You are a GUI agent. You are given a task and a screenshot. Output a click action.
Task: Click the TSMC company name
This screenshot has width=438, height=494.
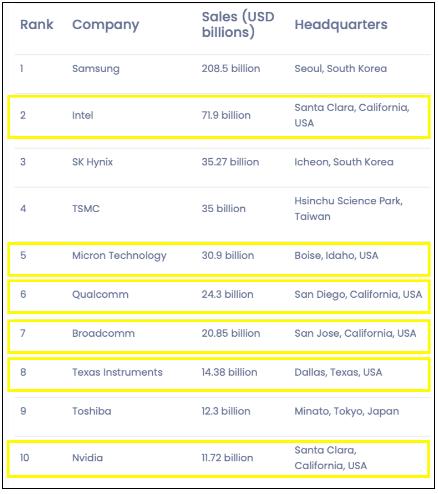pyautogui.click(x=86, y=209)
